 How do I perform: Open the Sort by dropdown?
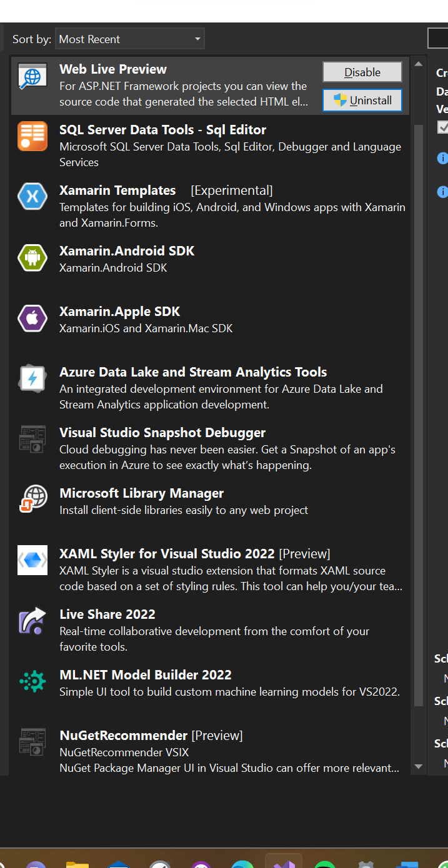130,39
